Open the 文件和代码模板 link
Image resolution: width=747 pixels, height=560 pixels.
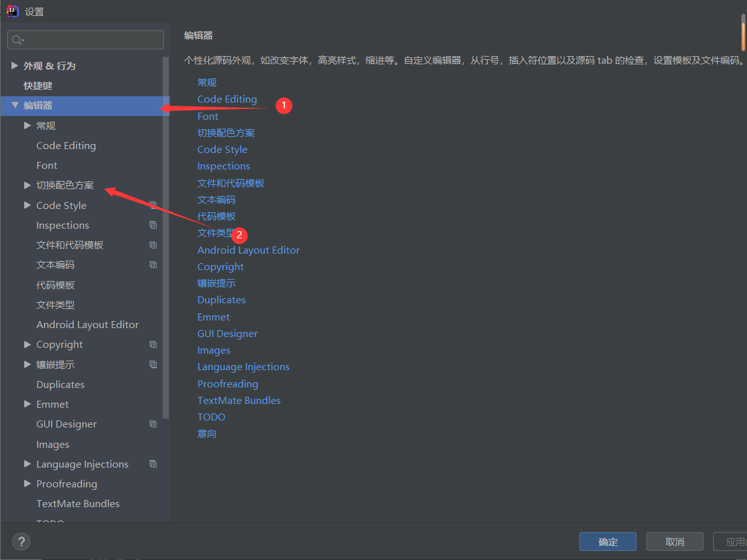231,183
